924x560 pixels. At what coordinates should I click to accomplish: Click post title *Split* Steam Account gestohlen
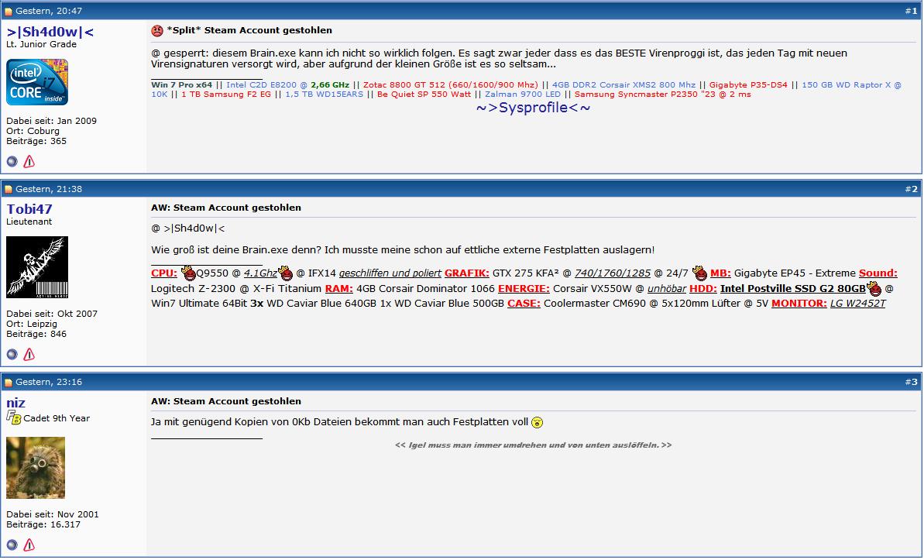tap(249, 31)
